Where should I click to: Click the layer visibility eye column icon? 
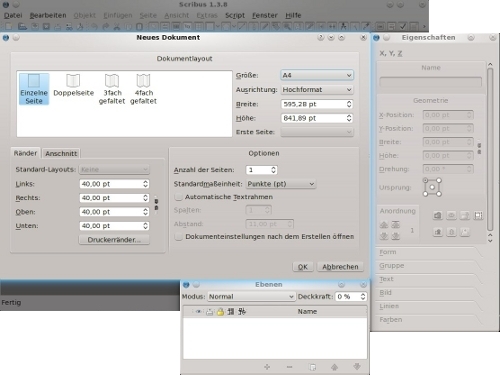click(x=198, y=312)
